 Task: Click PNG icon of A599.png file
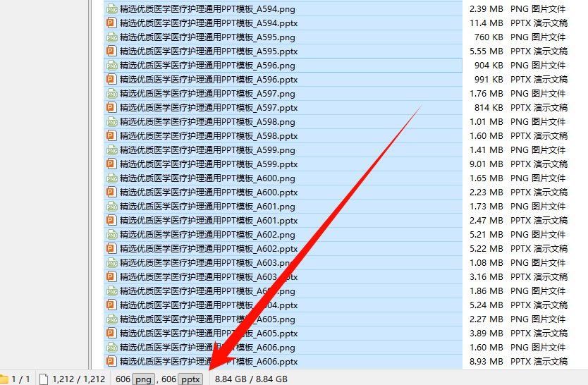[x=112, y=150]
